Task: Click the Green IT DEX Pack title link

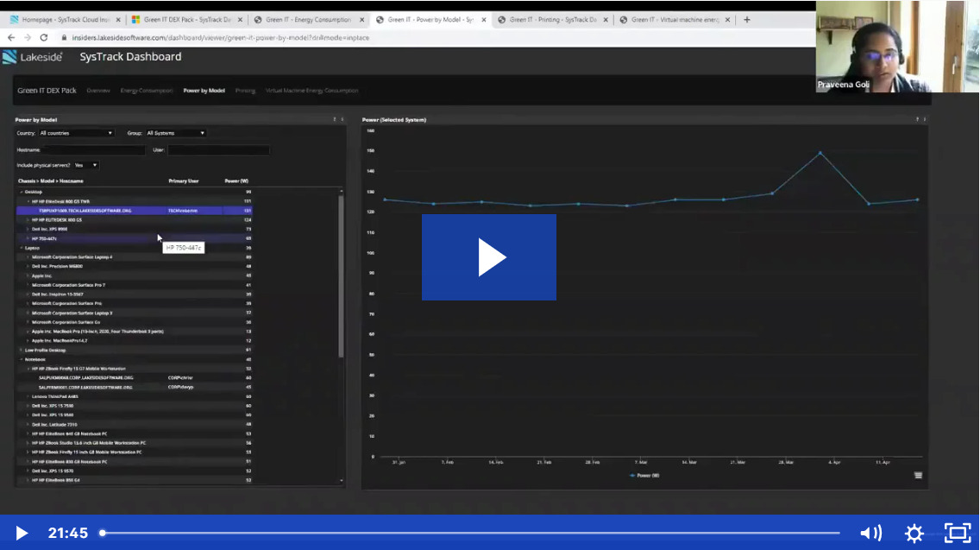Action: (47, 91)
